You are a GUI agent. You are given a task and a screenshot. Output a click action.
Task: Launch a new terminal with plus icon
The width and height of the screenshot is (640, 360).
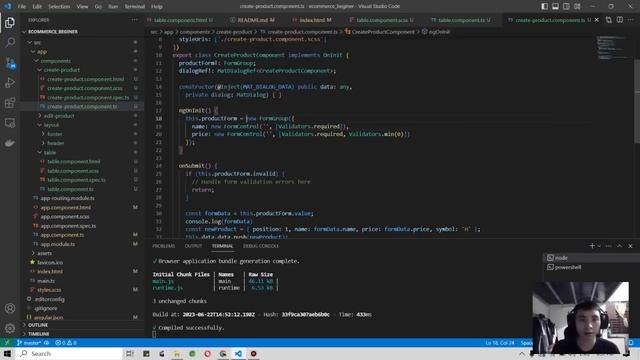coord(592,246)
